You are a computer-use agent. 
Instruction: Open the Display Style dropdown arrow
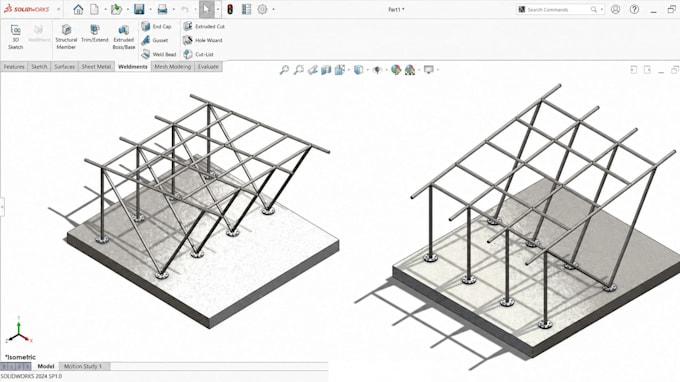tap(367, 69)
